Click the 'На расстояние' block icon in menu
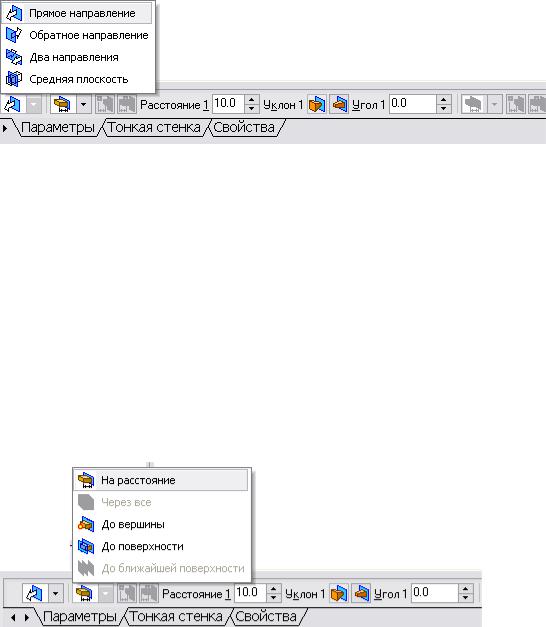 pyautogui.click(x=86, y=480)
